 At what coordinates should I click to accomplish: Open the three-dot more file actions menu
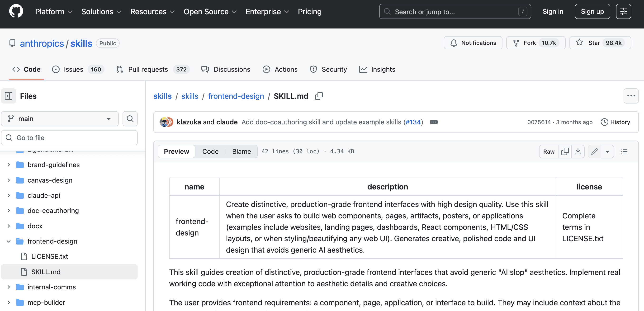[x=631, y=96]
